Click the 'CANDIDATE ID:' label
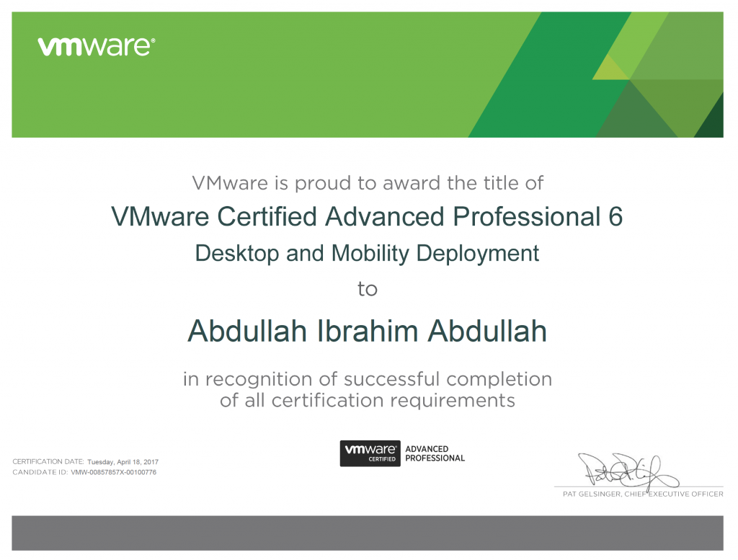The image size is (738, 560). (x=40, y=473)
